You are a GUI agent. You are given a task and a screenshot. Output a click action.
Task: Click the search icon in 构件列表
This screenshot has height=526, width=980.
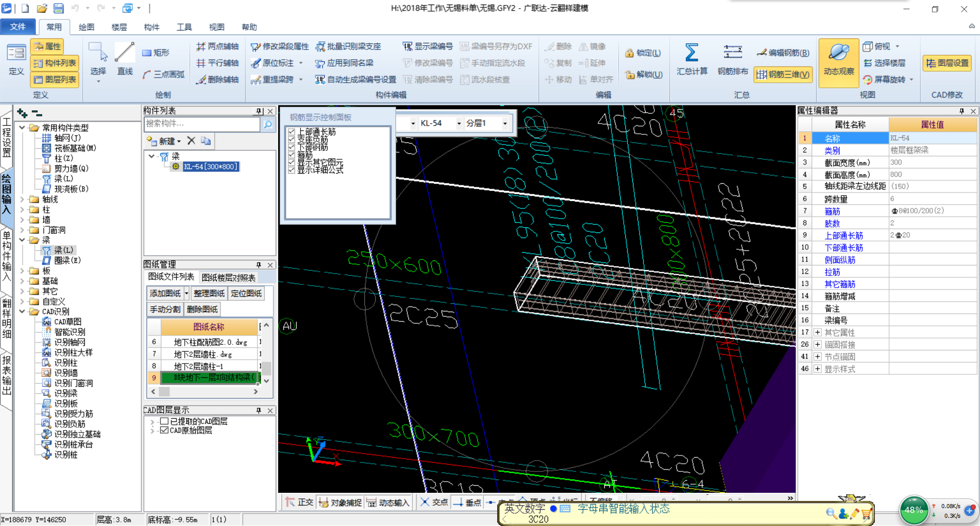tap(267, 124)
